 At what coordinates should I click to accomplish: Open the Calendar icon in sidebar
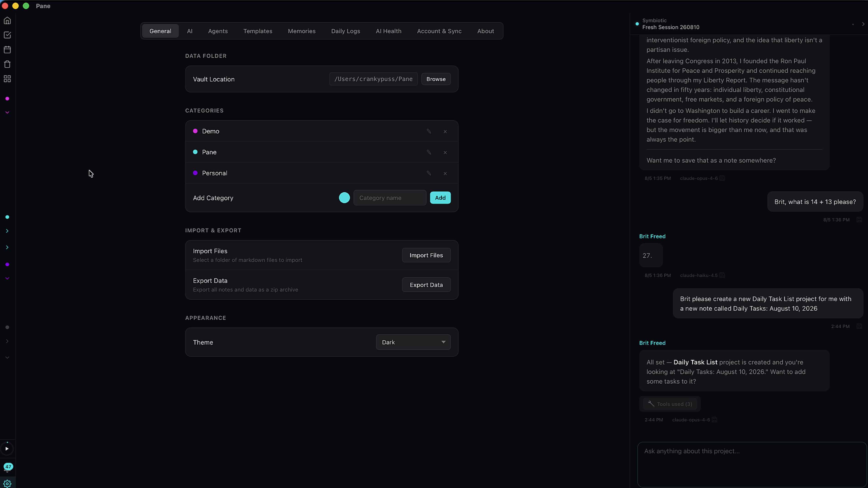coord(7,49)
